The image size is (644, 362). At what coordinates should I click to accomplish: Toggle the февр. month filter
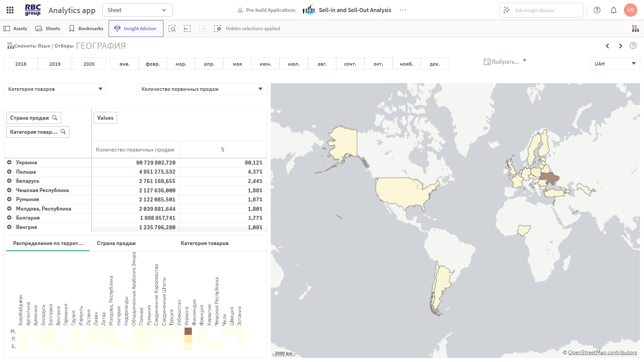click(153, 64)
